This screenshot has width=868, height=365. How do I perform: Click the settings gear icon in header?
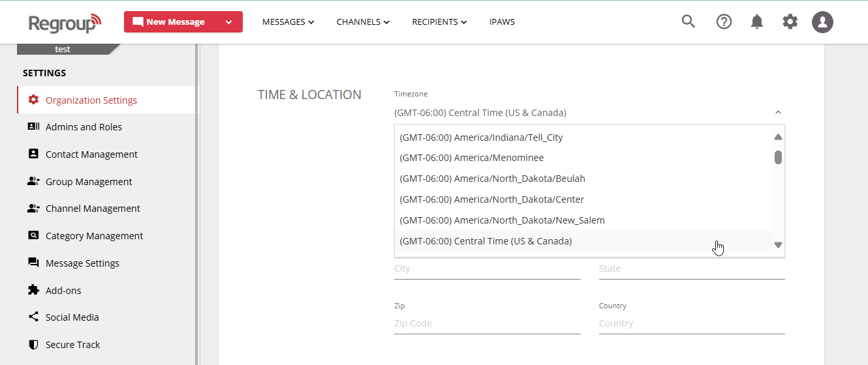click(x=790, y=22)
